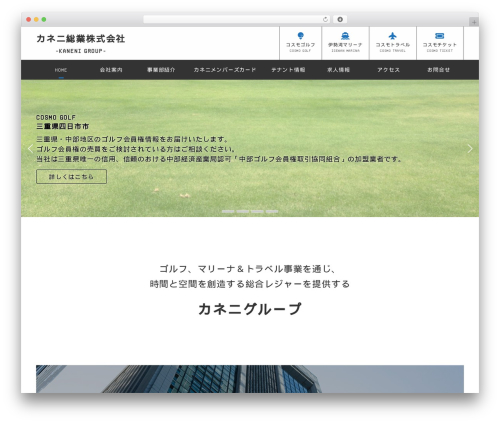Click the building photo thumbnail
This screenshot has width=500, height=423.
pos(250,379)
